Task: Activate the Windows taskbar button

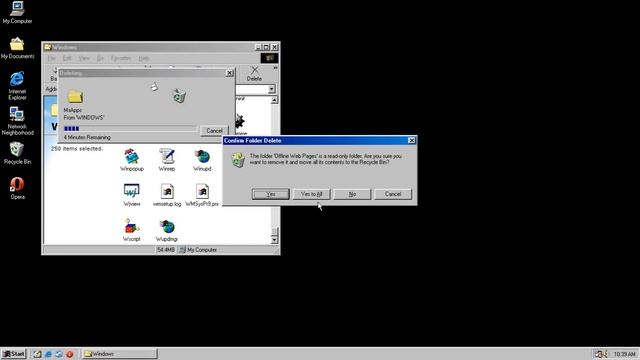Action: [x=120, y=354]
